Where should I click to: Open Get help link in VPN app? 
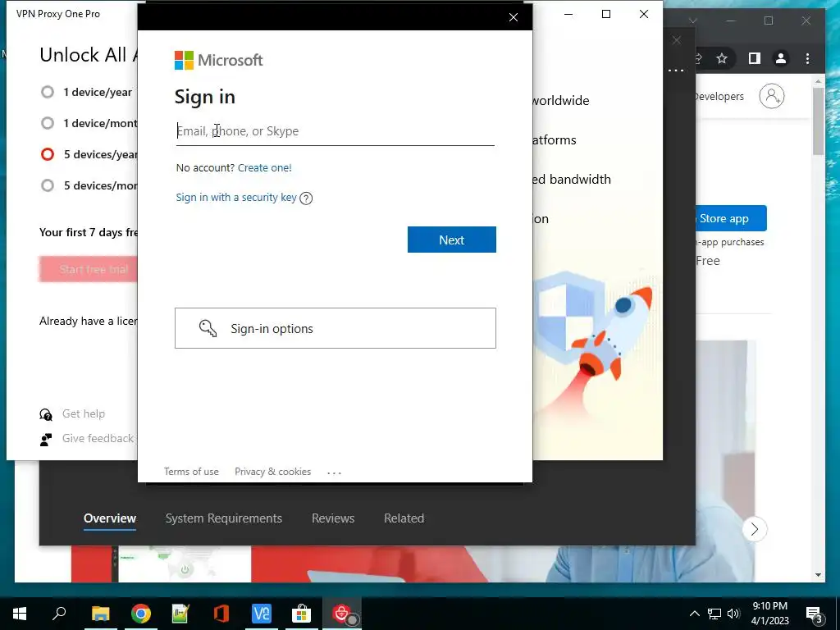[x=84, y=413]
